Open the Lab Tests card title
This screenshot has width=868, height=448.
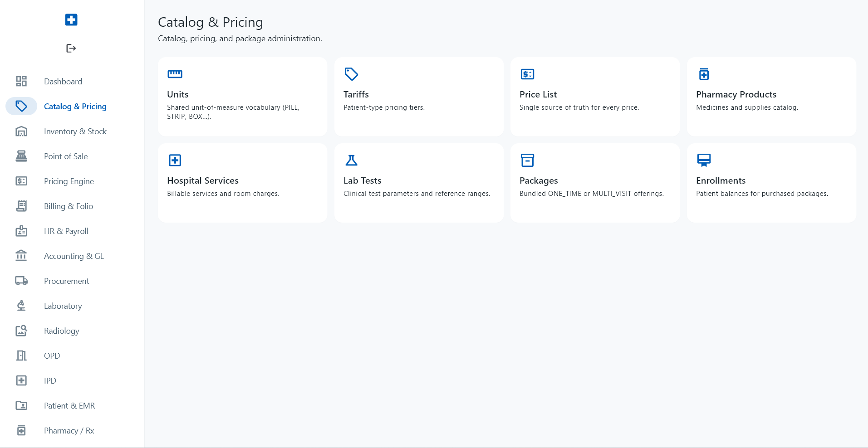(x=363, y=180)
